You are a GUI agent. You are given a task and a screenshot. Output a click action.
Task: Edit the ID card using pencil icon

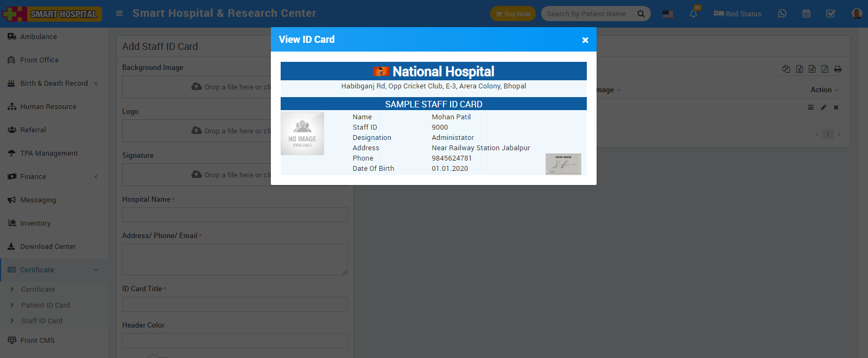823,107
